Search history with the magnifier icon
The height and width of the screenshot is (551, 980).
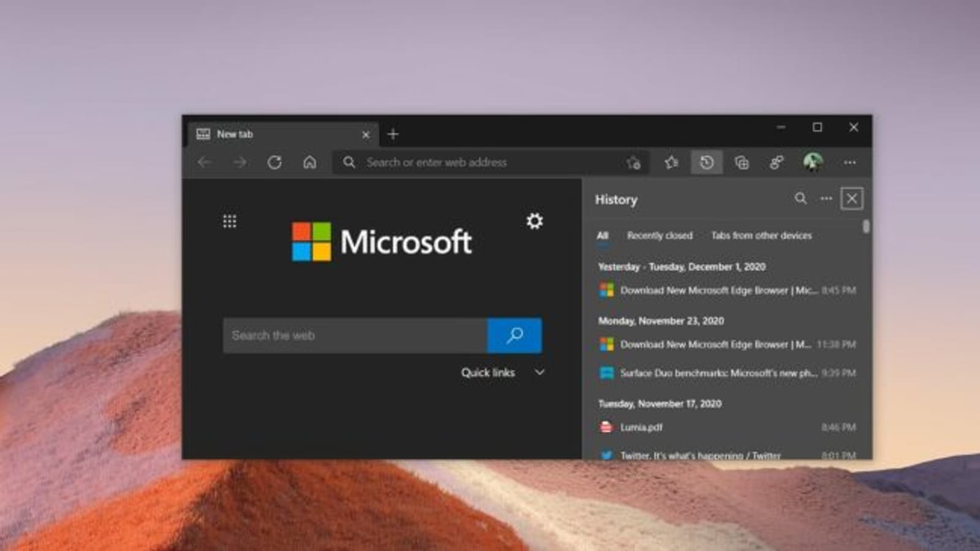tap(801, 198)
